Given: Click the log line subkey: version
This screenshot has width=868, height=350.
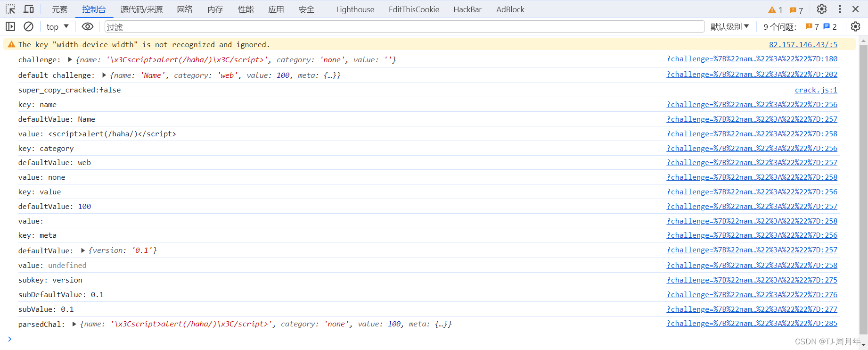Looking at the screenshot, I should pyautogui.click(x=50, y=280).
